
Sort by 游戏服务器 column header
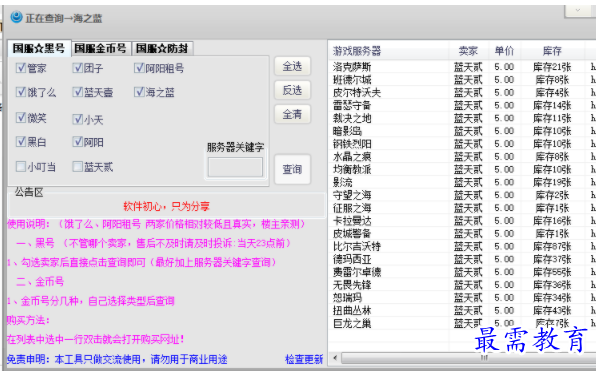(x=388, y=51)
